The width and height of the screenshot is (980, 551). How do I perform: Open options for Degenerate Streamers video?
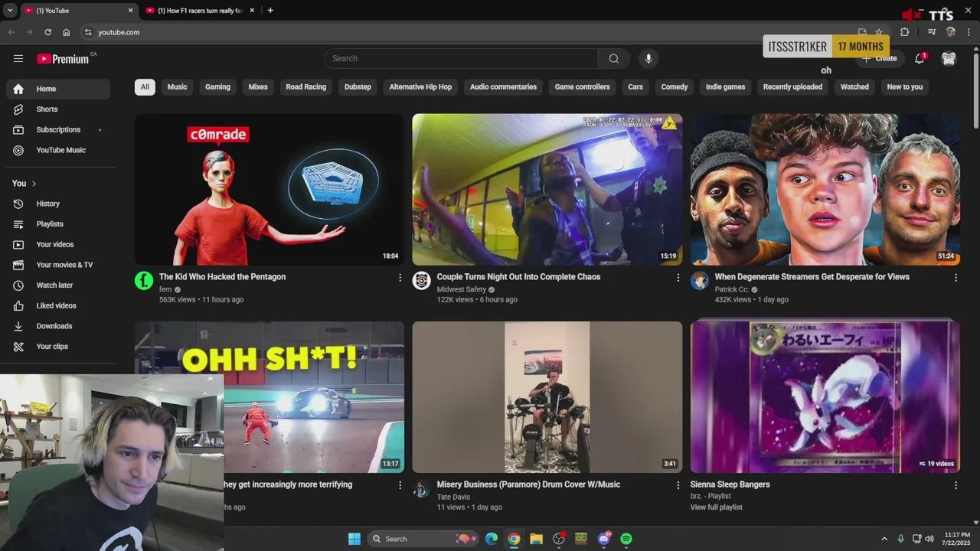(955, 278)
